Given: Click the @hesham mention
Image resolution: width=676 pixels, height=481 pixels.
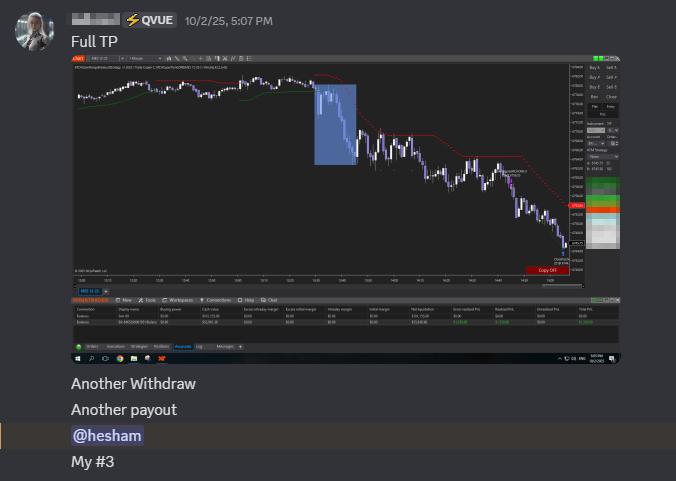Looking at the screenshot, I should 107,435.
